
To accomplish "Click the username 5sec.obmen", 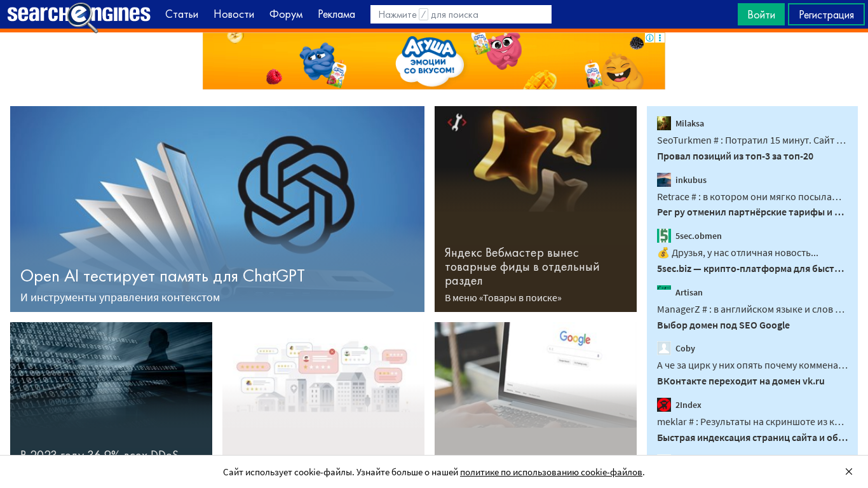I will (698, 236).
